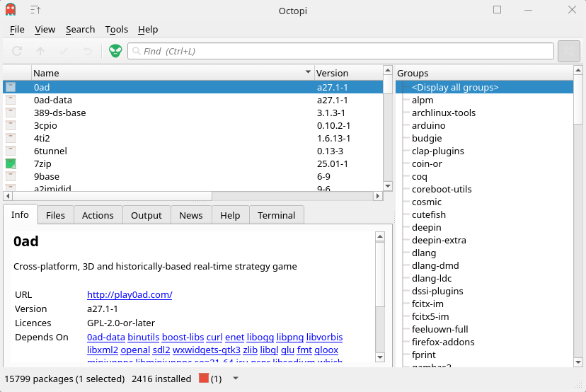Click Info panel scroll-down arrow
The image size is (586, 392).
pos(380,357)
